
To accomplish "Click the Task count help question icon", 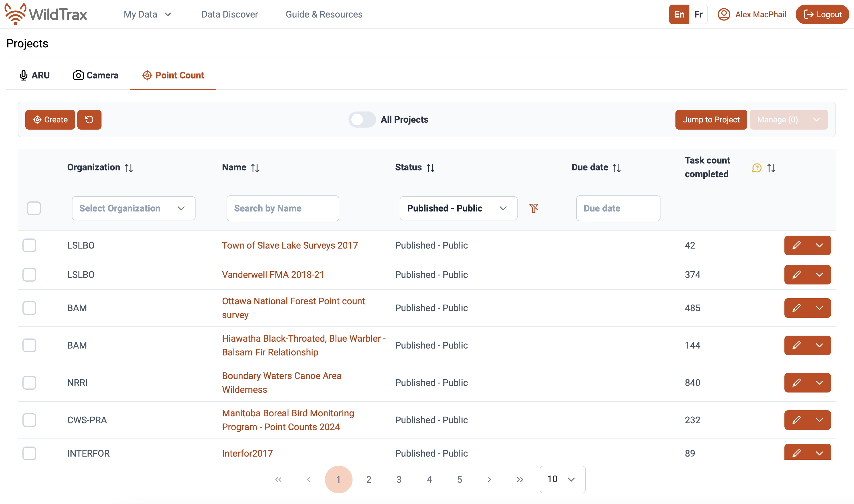I will coord(757,168).
